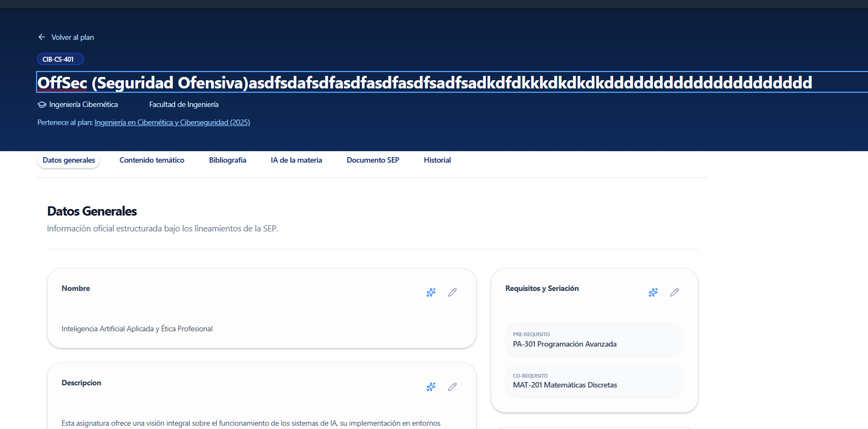Screen dimensions: 868x429
Task: Select the Datos generales tab
Action: coord(69,160)
